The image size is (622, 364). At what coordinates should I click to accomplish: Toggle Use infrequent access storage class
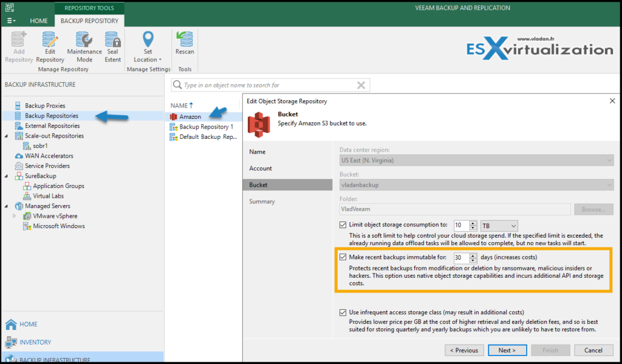(343, 312)
